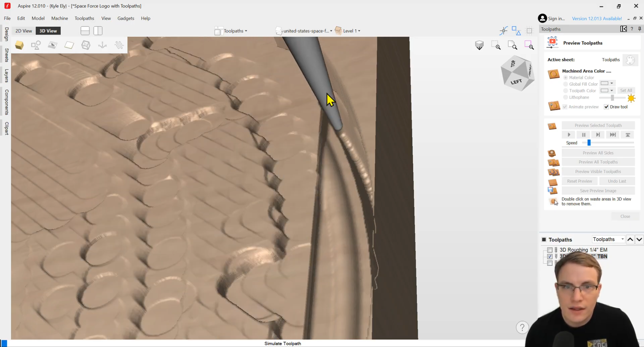
Task: Click the solid shaded view icon
Action: (19, 45)
